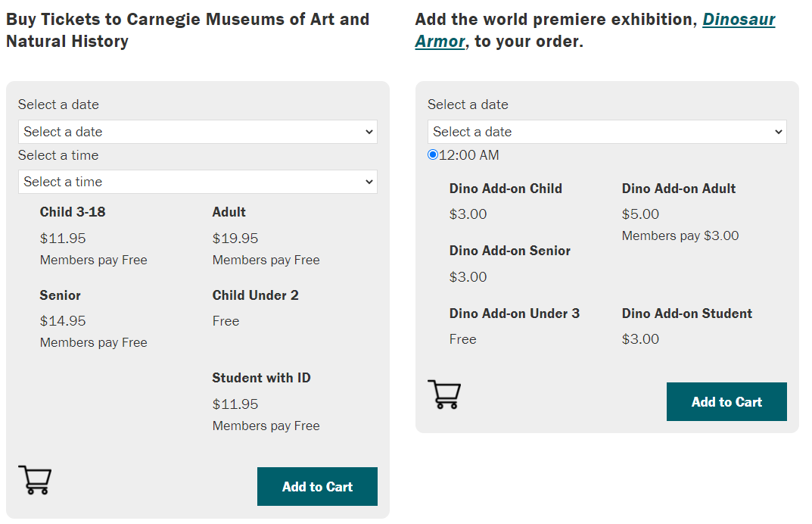Select the Child Under 2 ticket
812x524 pixels.
tap(255, 295)
